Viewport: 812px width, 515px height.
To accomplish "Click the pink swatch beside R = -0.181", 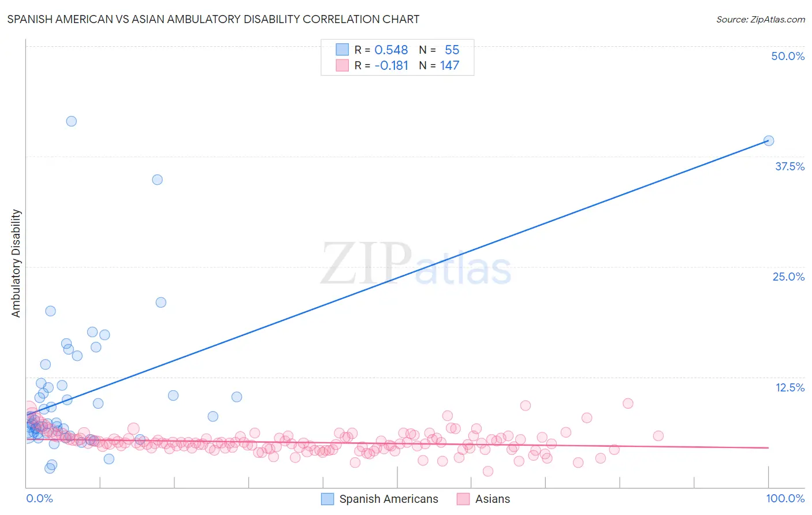I will pyautogui.click(x=342, y=65).
